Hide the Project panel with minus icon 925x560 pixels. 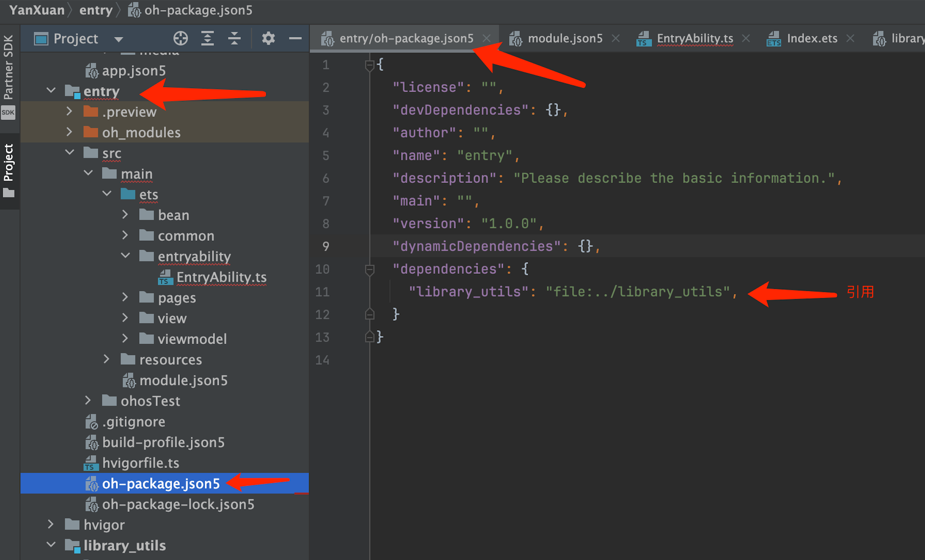[x=295, y=38]
